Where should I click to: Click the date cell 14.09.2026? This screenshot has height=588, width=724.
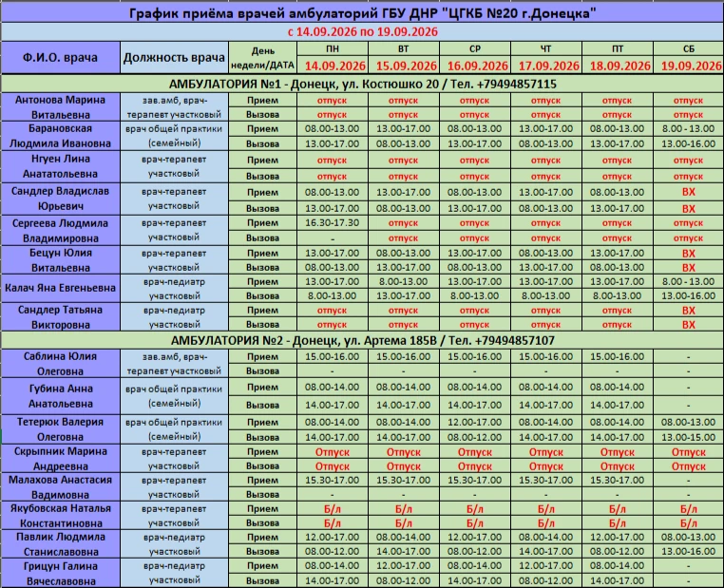tap(334, 66)
